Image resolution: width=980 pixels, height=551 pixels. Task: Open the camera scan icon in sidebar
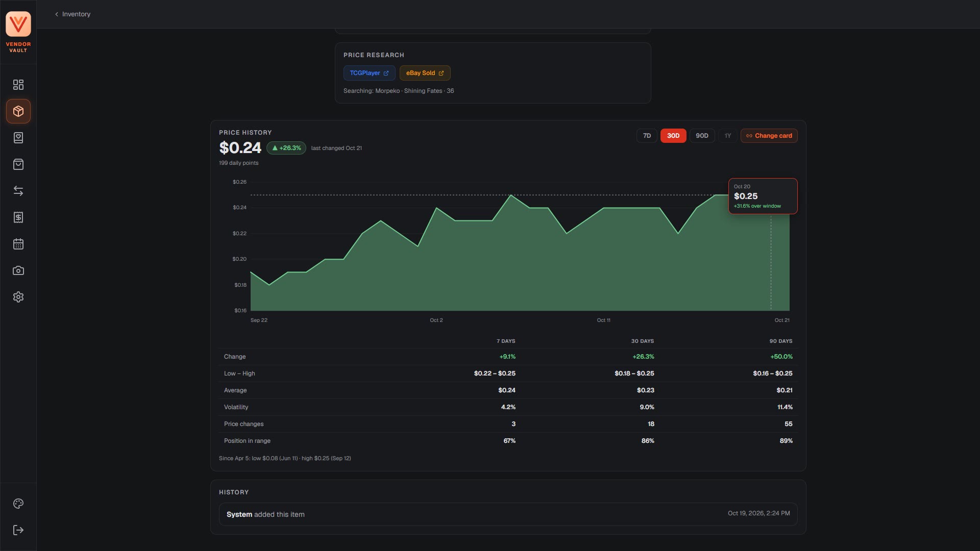pos(18,270)
